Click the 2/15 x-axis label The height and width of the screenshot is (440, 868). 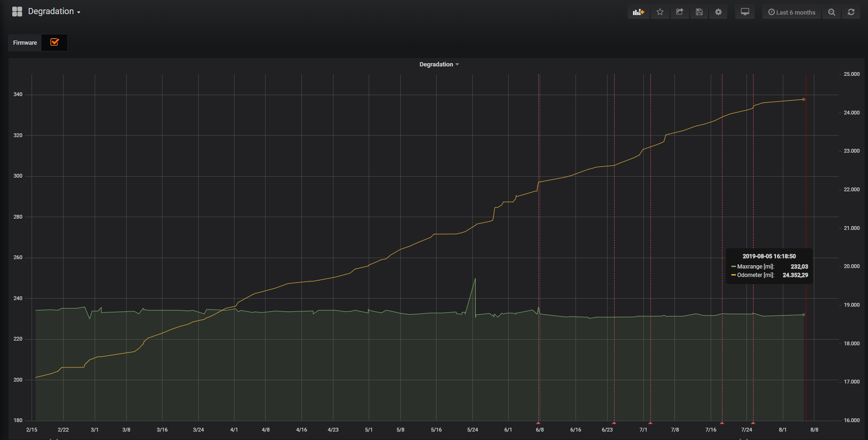[32, 430]
